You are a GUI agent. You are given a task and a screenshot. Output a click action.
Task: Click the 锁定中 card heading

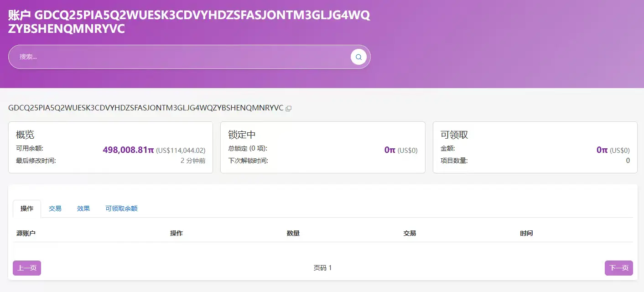point(242,135)
